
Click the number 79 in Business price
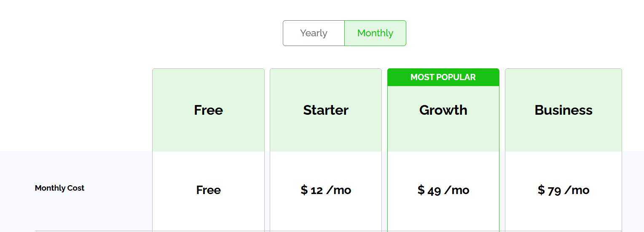(x=554, y=191)
